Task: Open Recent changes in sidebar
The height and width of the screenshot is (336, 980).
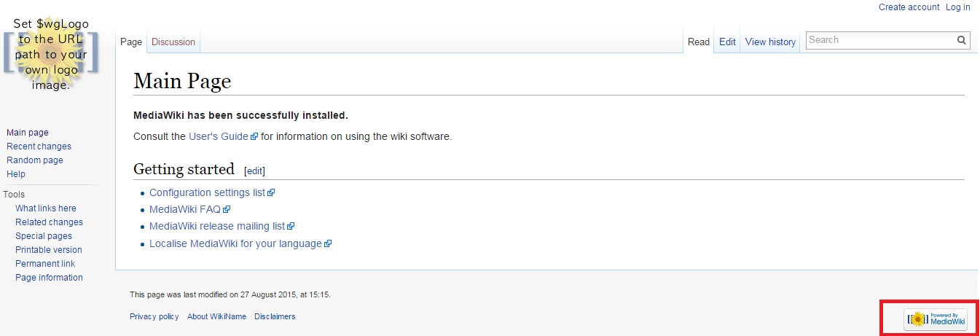Action: 39,146
